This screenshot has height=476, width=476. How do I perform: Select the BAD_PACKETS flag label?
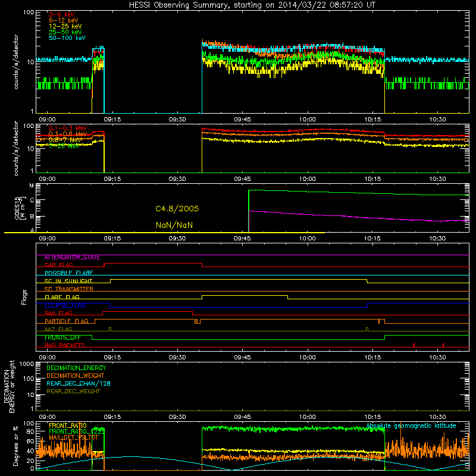[x=65, y=345]
